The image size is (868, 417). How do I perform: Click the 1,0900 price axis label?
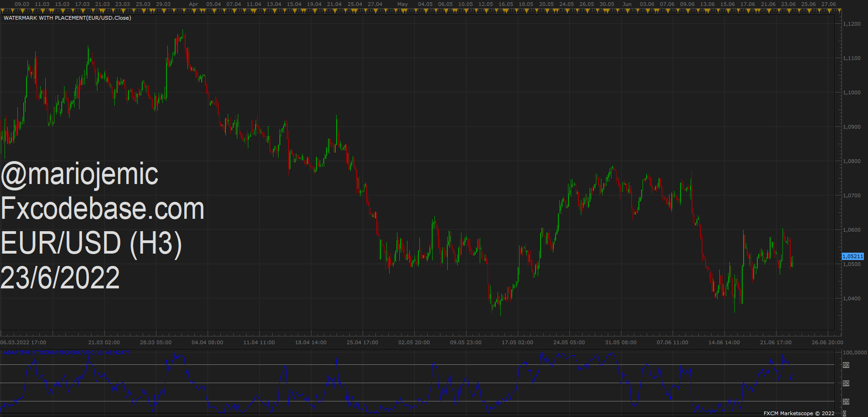(852, 127)
